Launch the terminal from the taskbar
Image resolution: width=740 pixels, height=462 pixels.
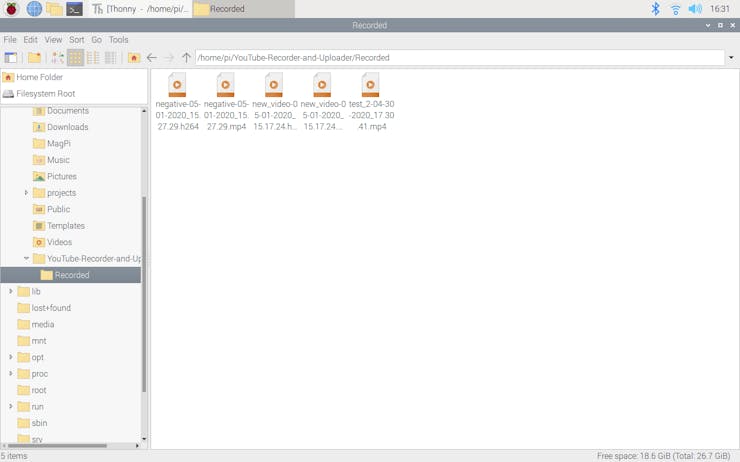(x=75, y=8)
